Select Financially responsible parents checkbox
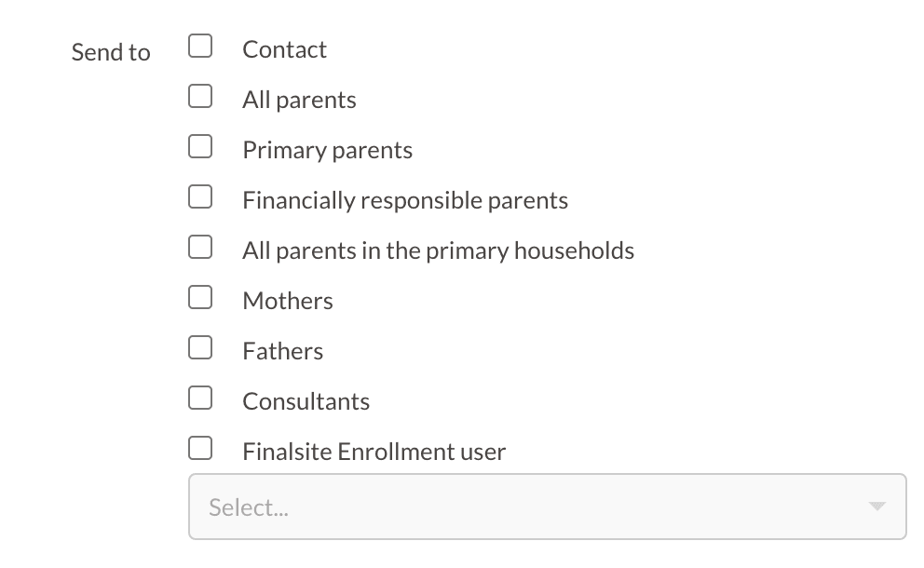Viewport: 924px width, 568px height. pyautogui.click(x=200, y=197)
